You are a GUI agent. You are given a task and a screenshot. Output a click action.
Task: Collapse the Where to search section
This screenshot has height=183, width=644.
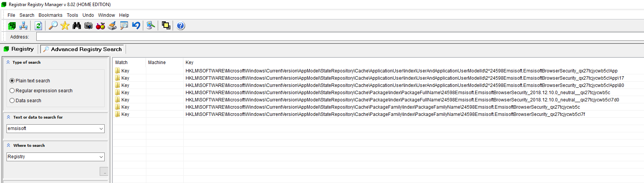[x=8, y=145]
